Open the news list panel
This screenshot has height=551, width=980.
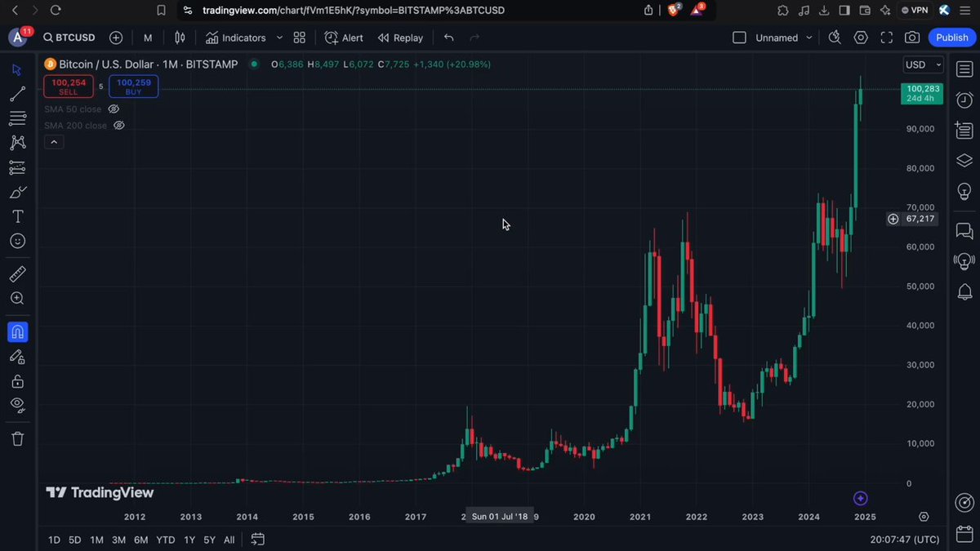tap(964, 130)
